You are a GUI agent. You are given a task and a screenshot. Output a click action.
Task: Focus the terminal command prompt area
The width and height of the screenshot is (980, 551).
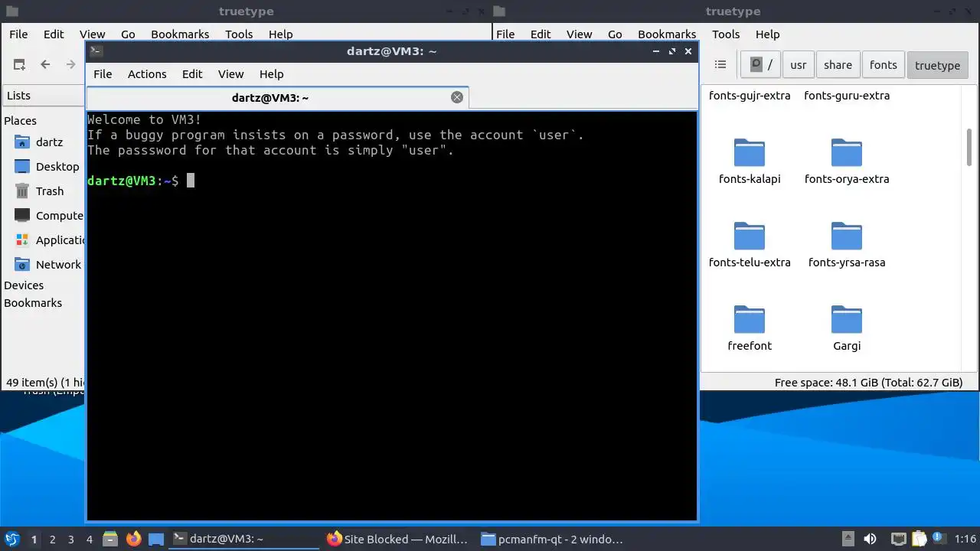392,315
